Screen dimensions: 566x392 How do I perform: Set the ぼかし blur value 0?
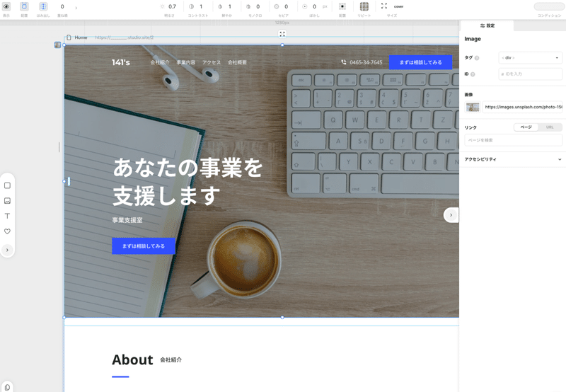314,6
